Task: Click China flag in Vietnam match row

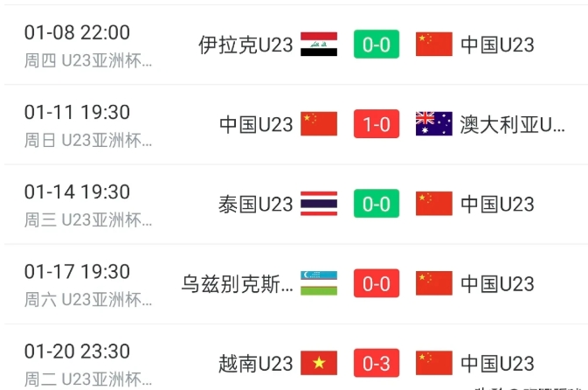Action: pos(433,363)
